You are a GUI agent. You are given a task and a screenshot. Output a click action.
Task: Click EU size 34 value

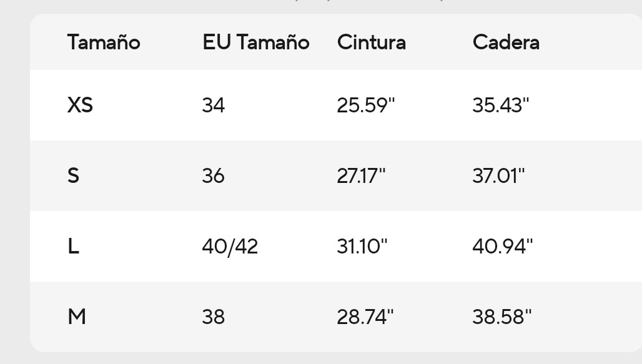tap(213, 106)
